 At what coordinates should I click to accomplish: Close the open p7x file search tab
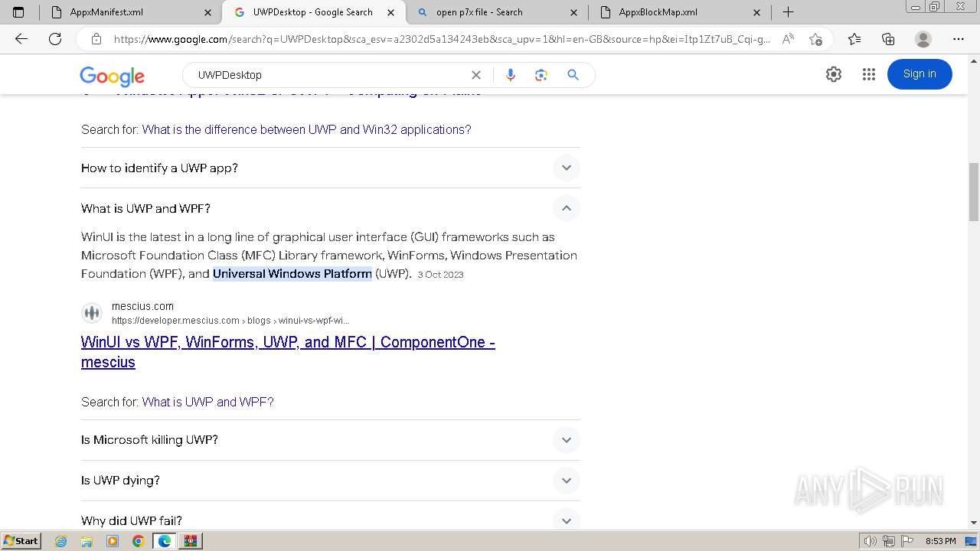click(x=574, y=12)
